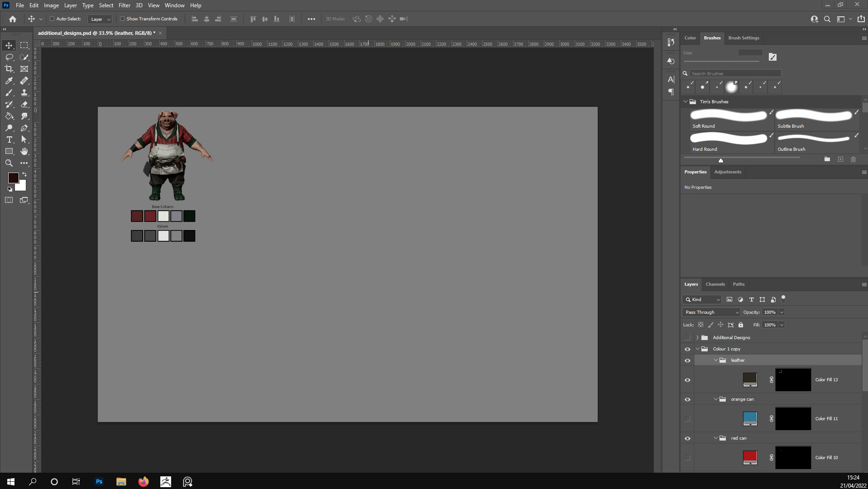
Task: Switch to the Adjustments tab
Action: coord(728,172)
